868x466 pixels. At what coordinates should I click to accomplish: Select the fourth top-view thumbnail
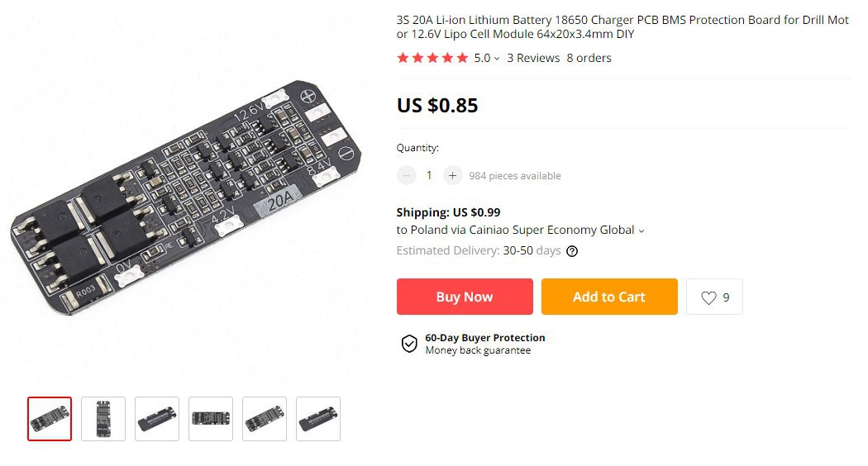pyautogui.click(x=211, y=419)
